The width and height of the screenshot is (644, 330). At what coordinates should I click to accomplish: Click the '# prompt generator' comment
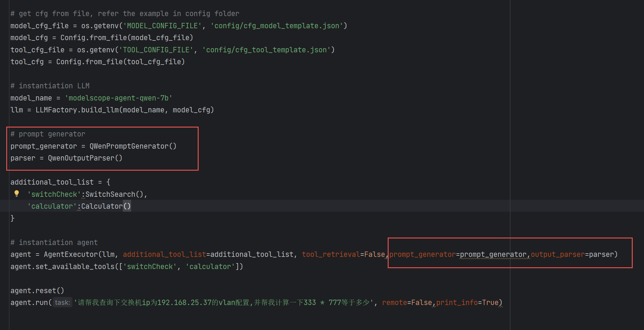pyautogui.click(x=48, y=134)
